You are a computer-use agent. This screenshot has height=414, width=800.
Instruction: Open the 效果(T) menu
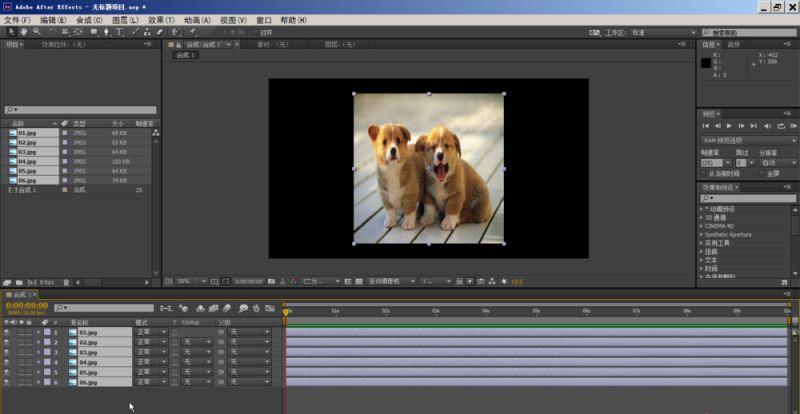160,19
